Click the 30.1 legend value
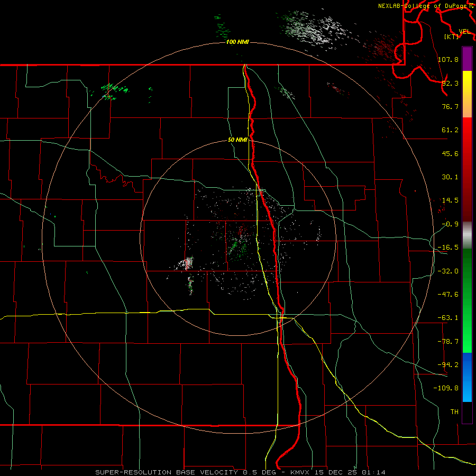This screenshot has width=476, height=476. (450, 177)
